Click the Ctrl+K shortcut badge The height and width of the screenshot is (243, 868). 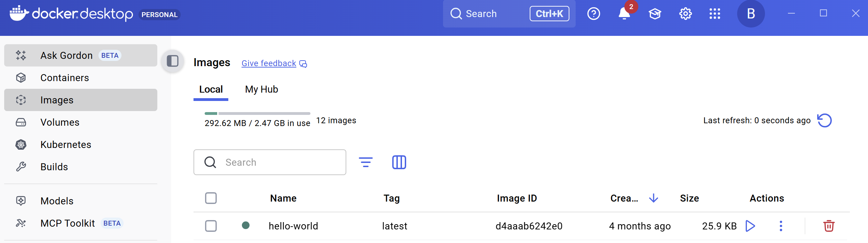(x=550, y=14)
